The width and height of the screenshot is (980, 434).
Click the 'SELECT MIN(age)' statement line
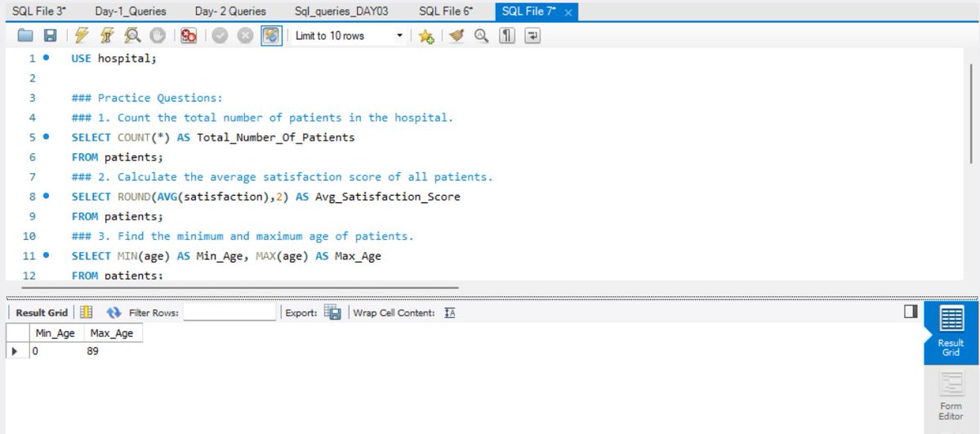tap(226, 256)
